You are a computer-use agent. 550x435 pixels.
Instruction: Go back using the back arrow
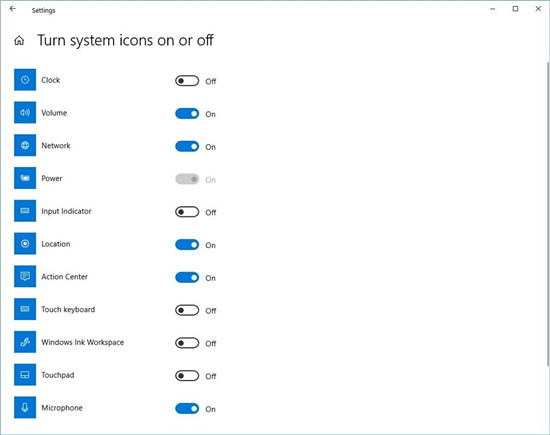[x=13, y=9]
